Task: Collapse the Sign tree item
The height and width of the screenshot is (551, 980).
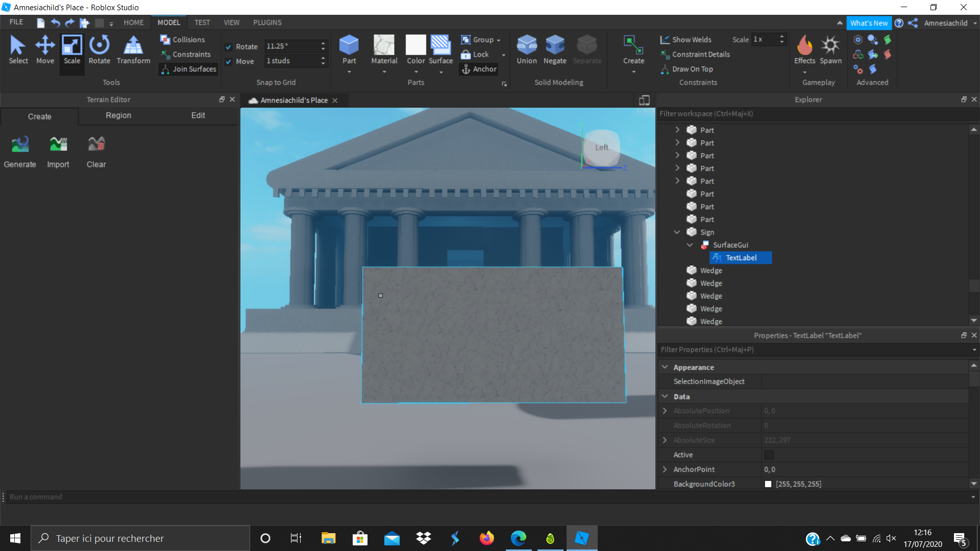Action: coord(677,232)
